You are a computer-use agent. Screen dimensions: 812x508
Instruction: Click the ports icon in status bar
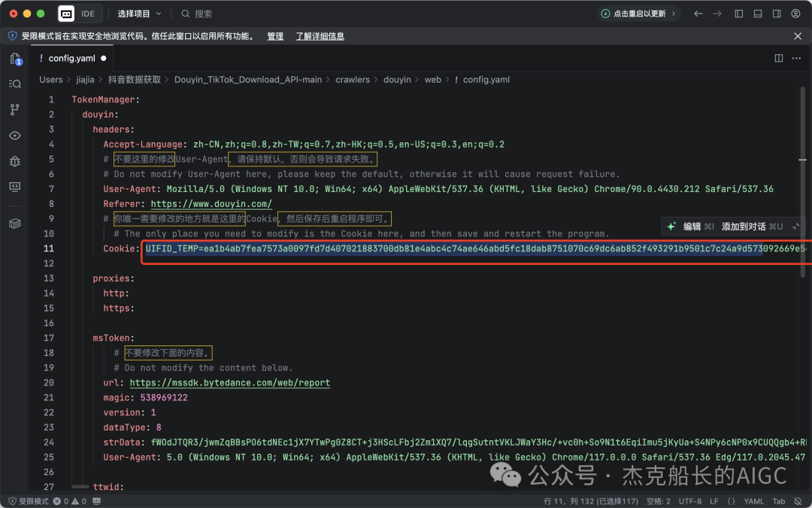tap(96, 501)
